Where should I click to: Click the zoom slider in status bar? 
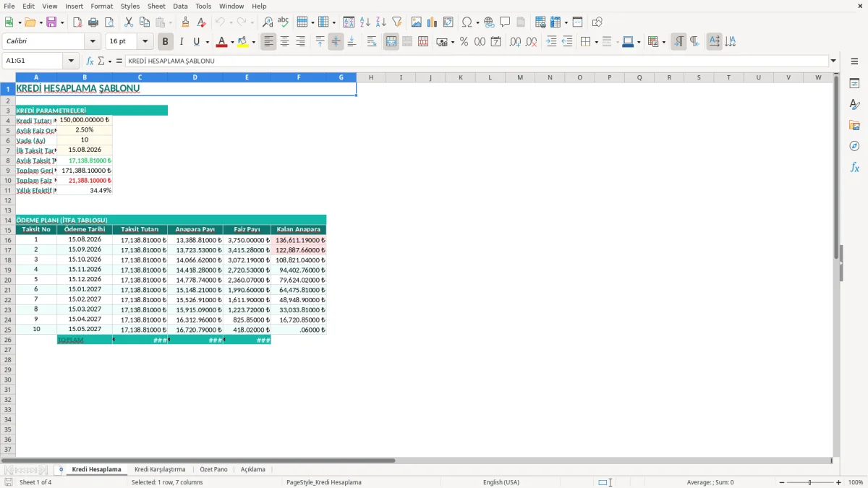809,482
